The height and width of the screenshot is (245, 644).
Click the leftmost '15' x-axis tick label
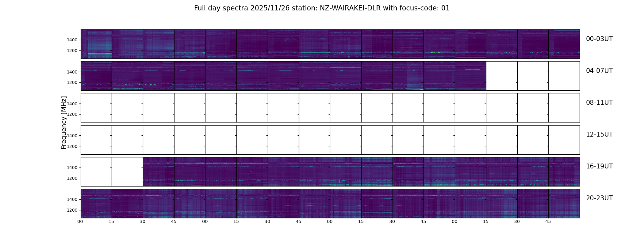coord(111,222)
